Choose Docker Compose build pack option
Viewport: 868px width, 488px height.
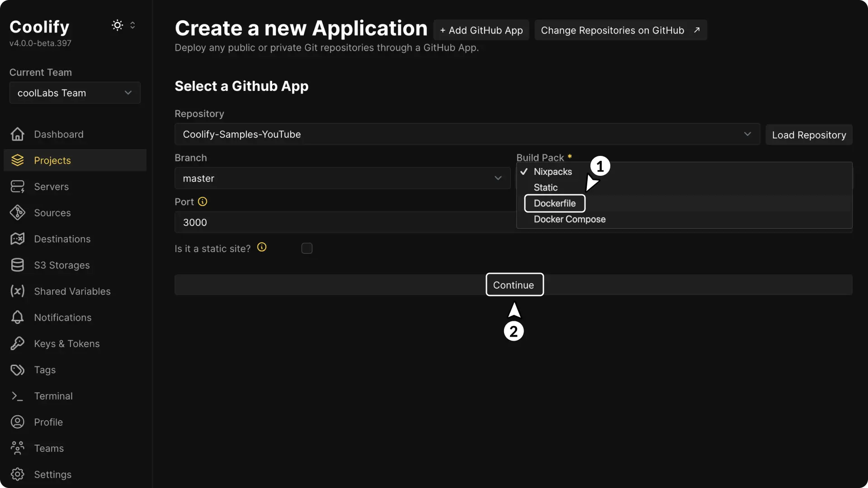click(570, 220)
